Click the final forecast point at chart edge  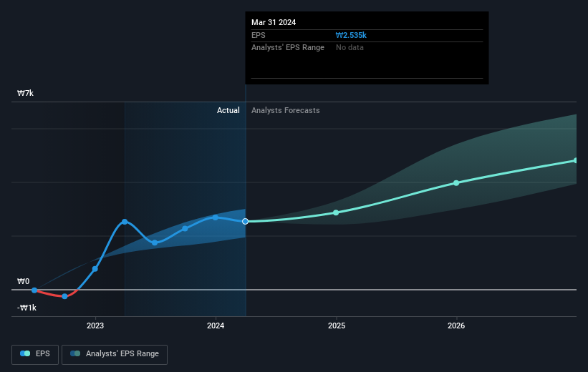click(x=576, y=160)
